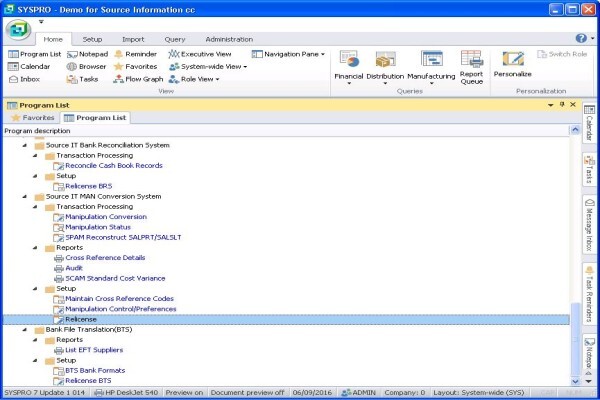Image resolution: width=600 pixels, height=400 pixels.
Task: Open the SYSPRO application orb menu
Action: 18,30
